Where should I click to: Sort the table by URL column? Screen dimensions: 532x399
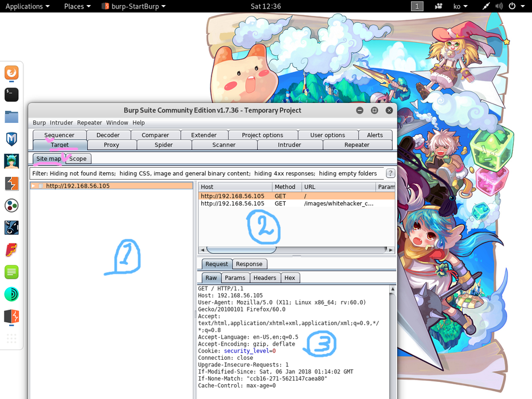339,187
